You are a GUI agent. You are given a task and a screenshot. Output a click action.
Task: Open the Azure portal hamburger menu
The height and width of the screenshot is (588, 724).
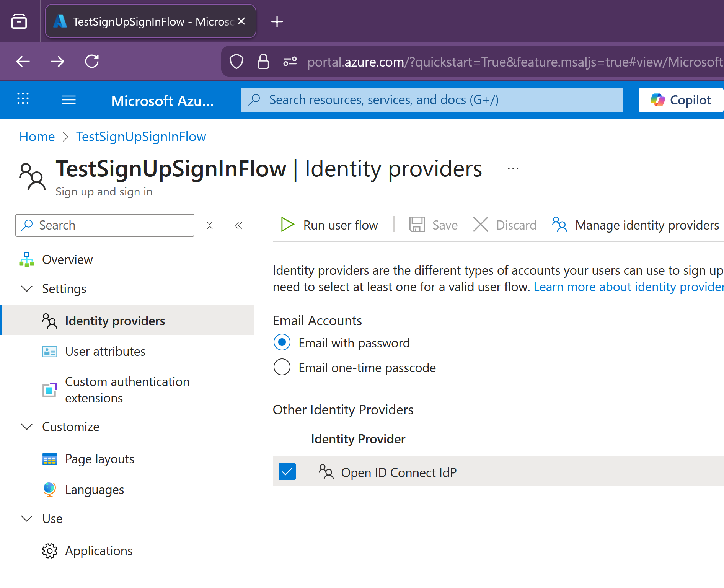pyautogui.click(x=69, y=100)
